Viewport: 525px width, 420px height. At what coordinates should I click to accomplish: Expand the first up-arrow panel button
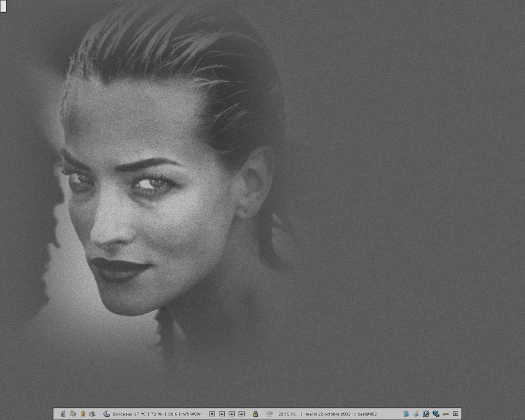click(x=222, y=414)
